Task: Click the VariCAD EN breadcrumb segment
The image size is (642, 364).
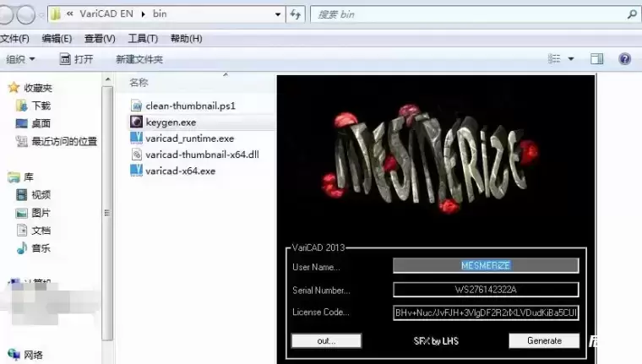Action: (106, 14)
